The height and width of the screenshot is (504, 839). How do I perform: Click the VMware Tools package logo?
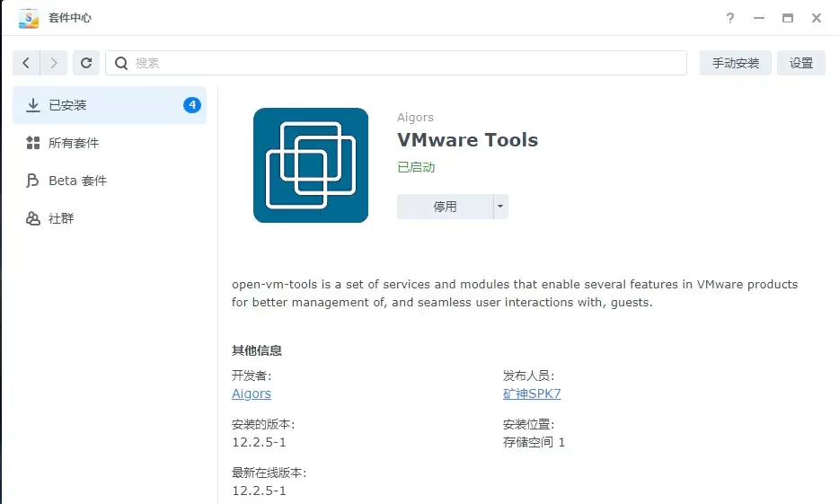pyautogui.click(x=311, y=165)
